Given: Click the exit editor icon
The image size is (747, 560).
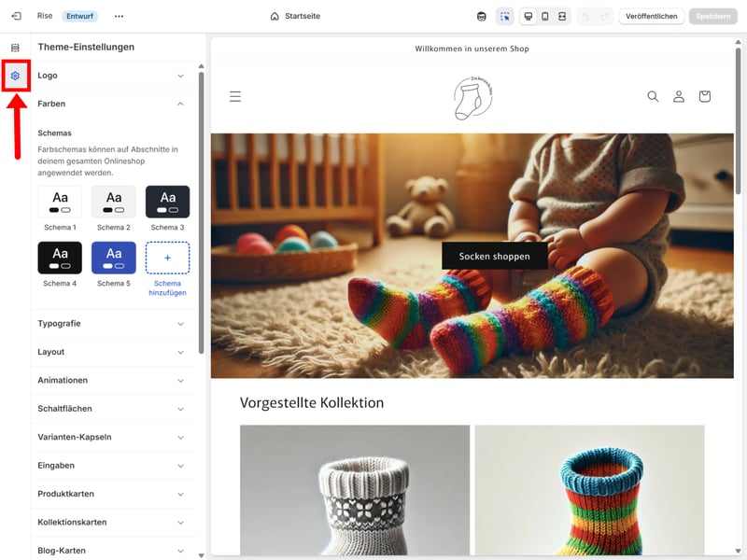Looking at the screenshot, I should tap(16, 16).
